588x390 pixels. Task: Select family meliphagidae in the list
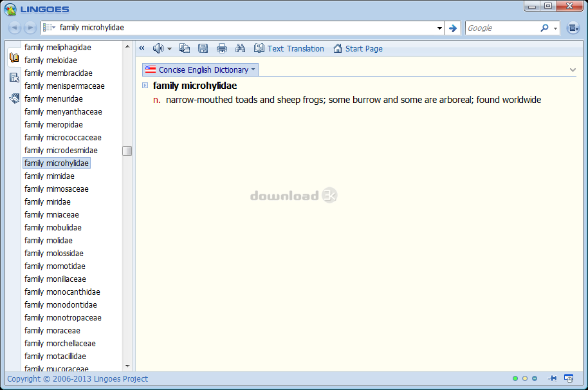tap(58, 47)
